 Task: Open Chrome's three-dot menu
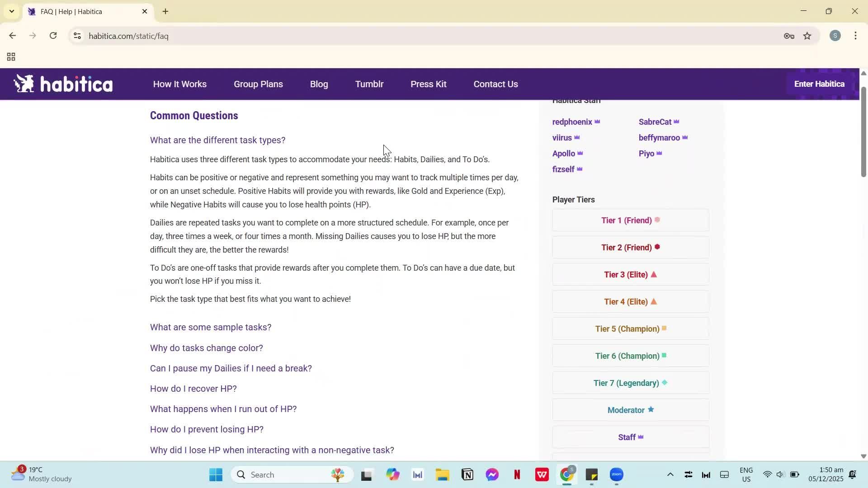pyautogui.click(x=856, y=36)
